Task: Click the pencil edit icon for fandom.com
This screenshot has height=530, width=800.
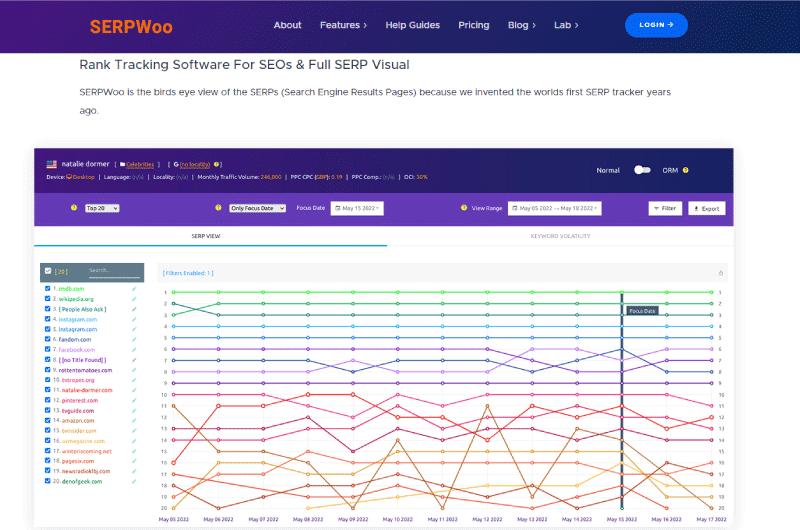Action: (x=134, y=339)
